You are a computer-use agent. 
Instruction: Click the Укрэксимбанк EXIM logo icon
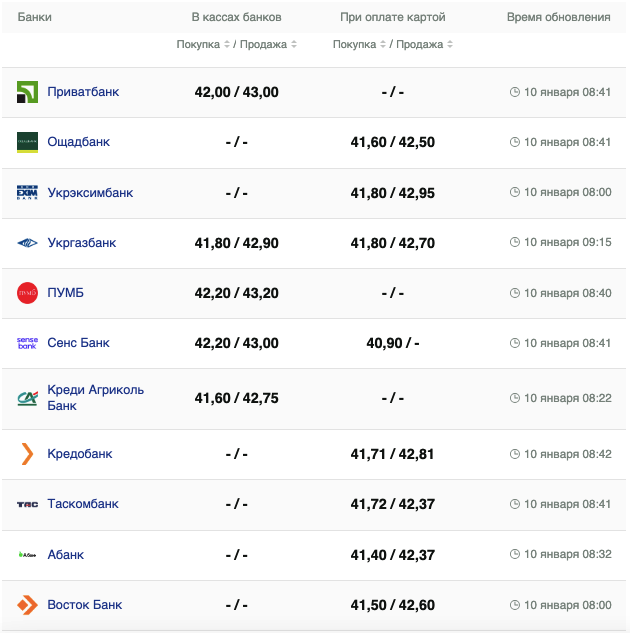[x=27, y=192]
